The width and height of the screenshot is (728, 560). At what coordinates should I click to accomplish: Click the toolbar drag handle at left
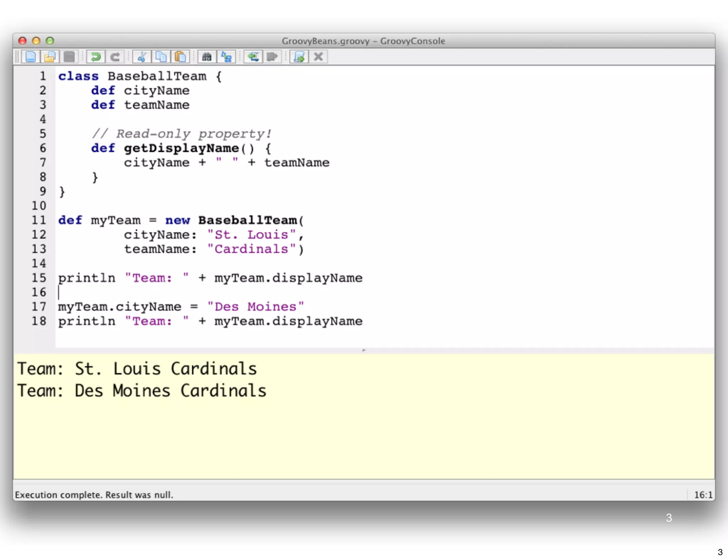pos(17,57)
